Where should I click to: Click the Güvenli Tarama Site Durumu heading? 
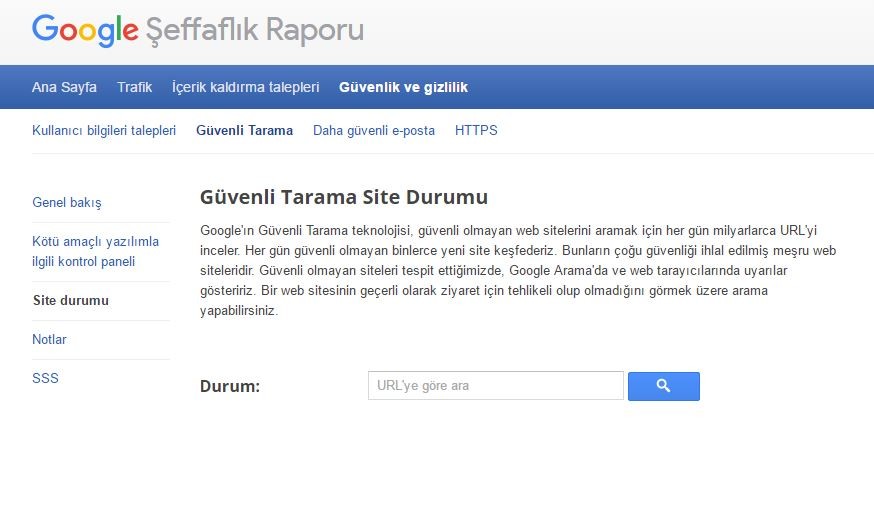coord(344,197)
